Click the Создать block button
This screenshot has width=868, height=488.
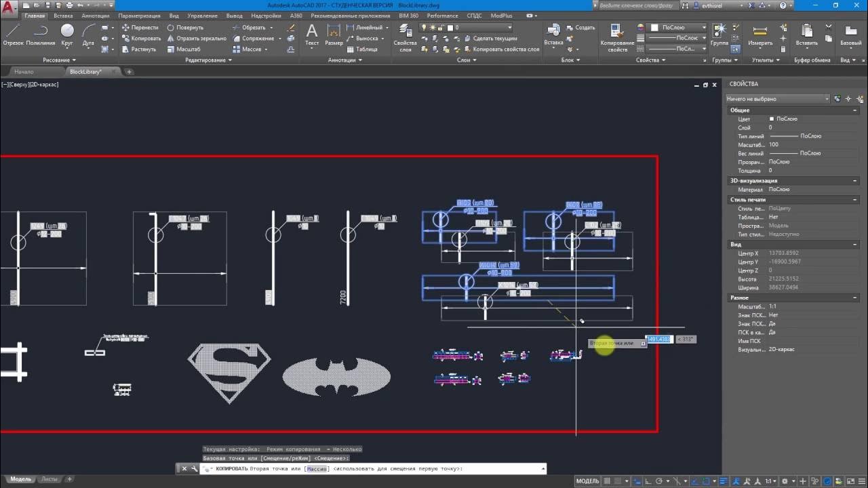click(x=580, y=28)
